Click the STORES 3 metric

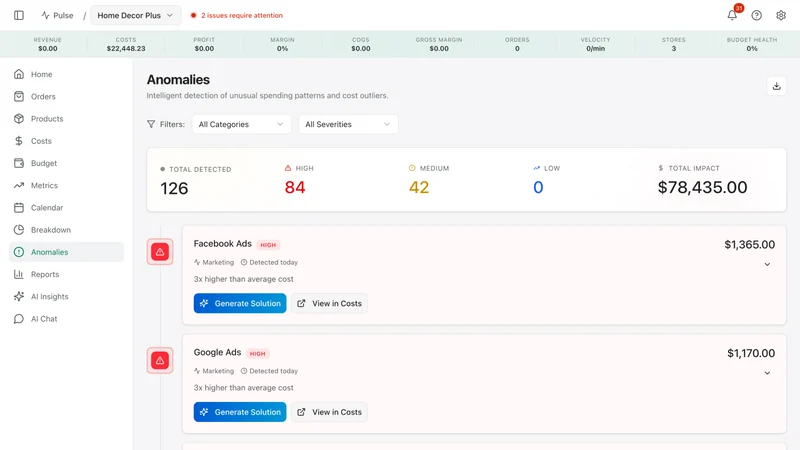pyautogui.click(x=673, y=44)
